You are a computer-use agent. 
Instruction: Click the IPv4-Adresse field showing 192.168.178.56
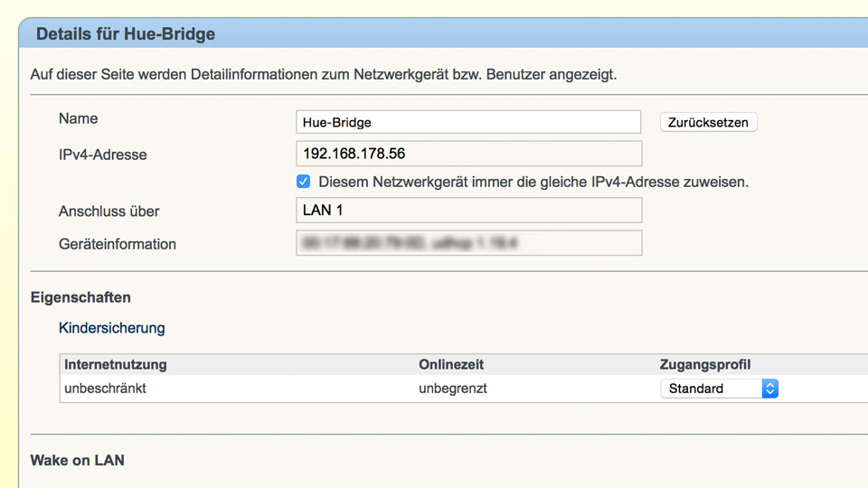point(467,154)
